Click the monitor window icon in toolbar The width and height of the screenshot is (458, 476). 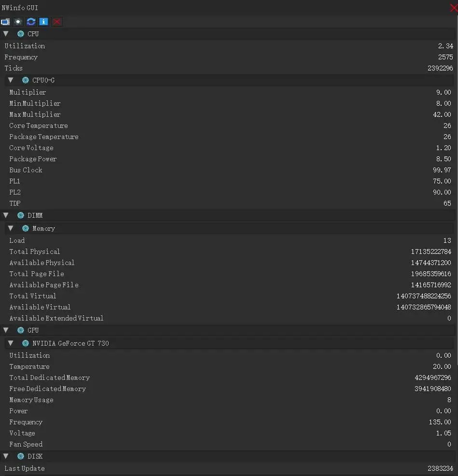click(x=5, y=22)
